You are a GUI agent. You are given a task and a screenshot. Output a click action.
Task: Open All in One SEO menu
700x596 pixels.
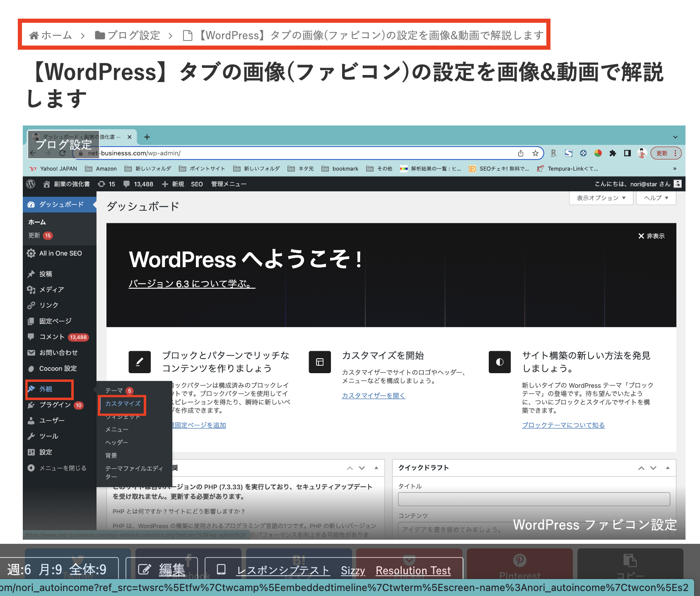coord(60,253)
